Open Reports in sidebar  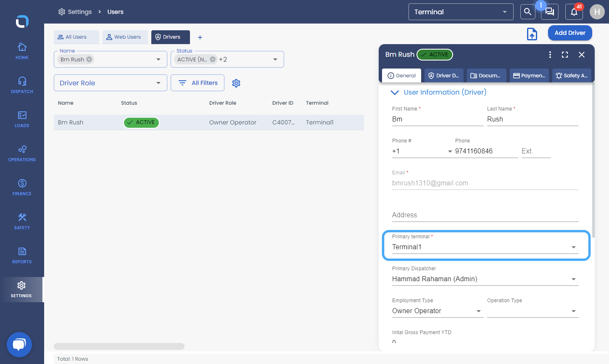pos(22,255)
